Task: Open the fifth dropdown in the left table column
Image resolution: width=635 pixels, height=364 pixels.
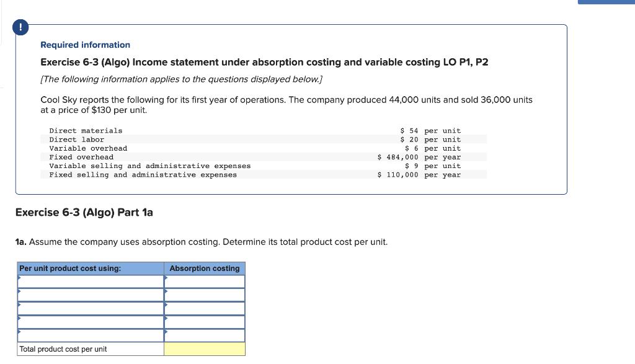Action: coord(90,335)
